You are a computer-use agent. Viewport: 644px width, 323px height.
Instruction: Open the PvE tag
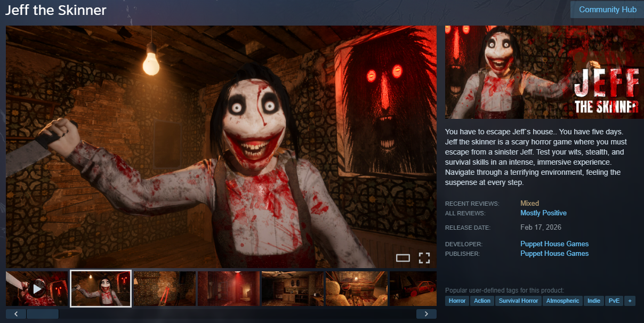point(614,301)
